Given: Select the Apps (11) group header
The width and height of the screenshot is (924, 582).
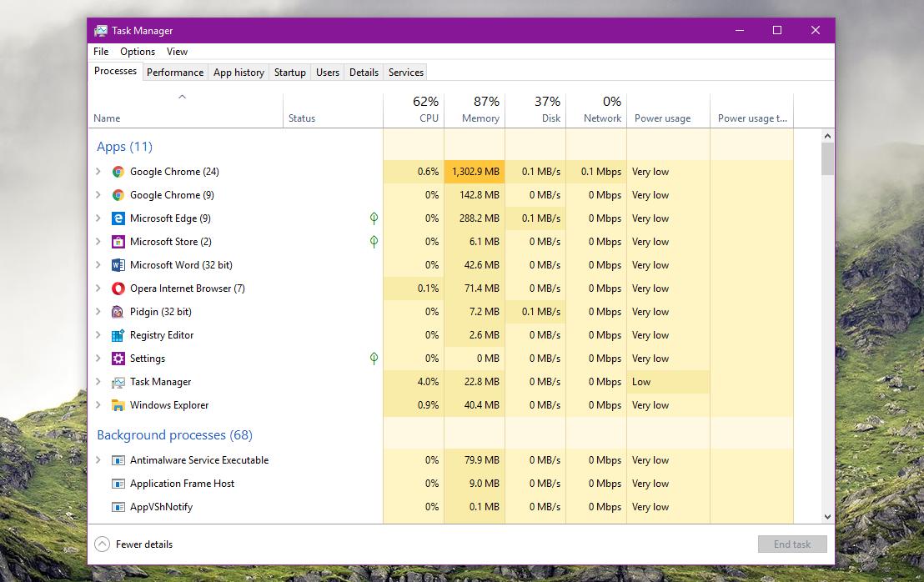Looking at the screenshot, I should pyautogui.click(x=125, y=147).
